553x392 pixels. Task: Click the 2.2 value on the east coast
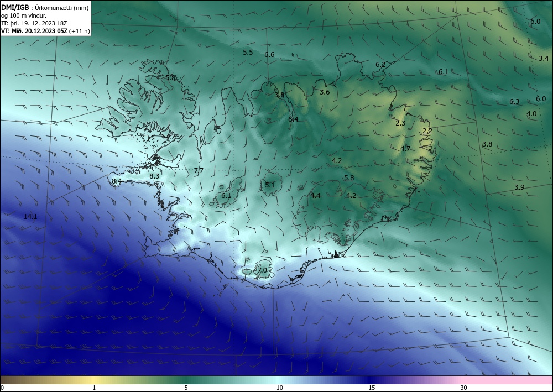tap(427, 130)
